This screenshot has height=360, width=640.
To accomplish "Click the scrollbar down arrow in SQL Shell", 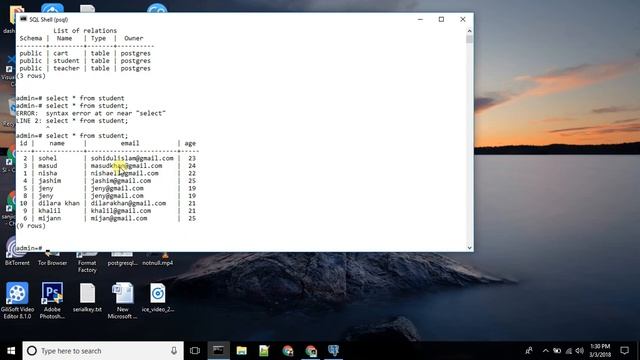I will 469,248.
